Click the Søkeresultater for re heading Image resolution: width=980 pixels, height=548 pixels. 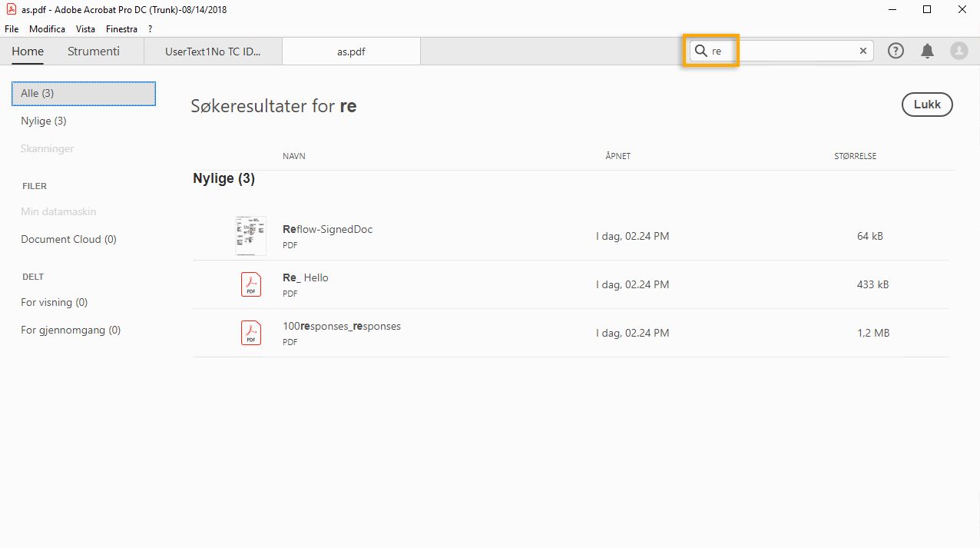[x=273, y=106]
